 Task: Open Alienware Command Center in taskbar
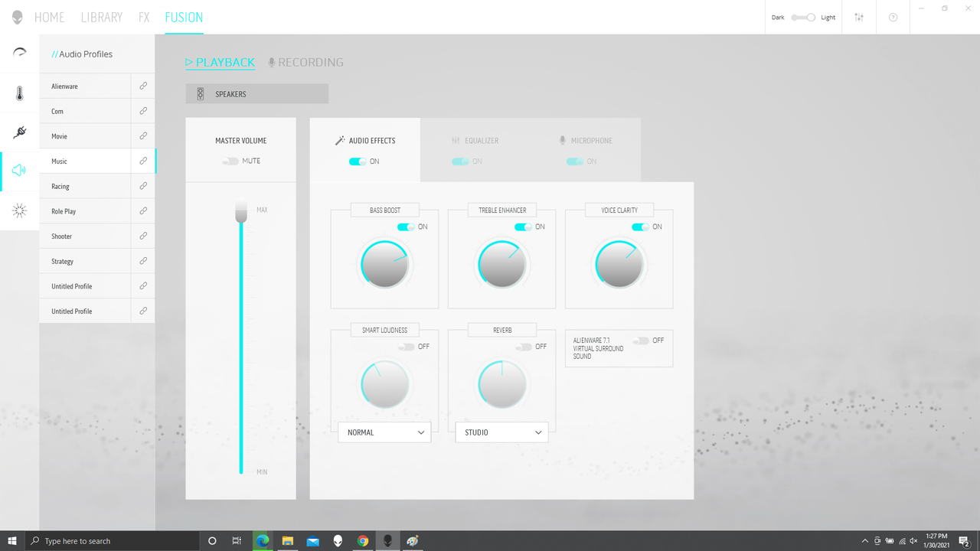387,541
